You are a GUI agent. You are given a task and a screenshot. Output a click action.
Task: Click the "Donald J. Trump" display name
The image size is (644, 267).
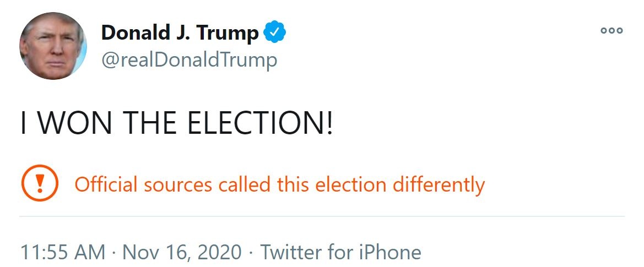click(180, 34)
